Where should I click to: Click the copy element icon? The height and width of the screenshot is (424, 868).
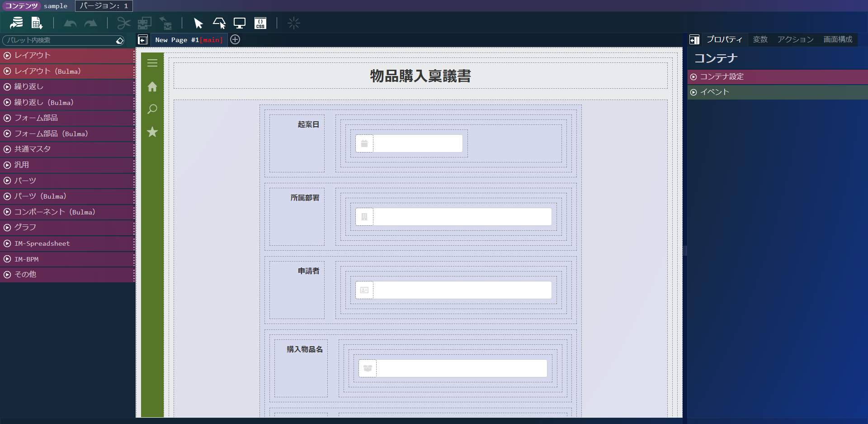coord(145,23)
